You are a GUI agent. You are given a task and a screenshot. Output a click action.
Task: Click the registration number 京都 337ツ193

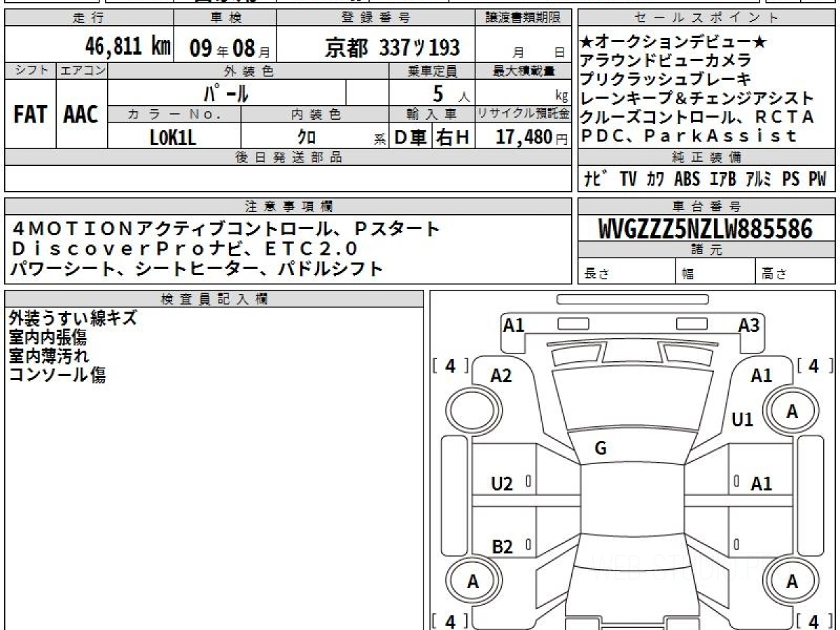tap(392, 47)
